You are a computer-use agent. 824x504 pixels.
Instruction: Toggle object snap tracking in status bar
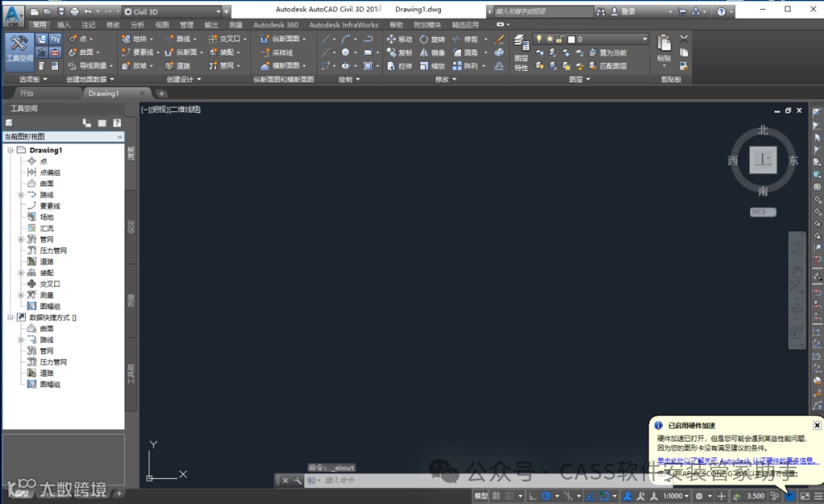[x=590, y=496]
